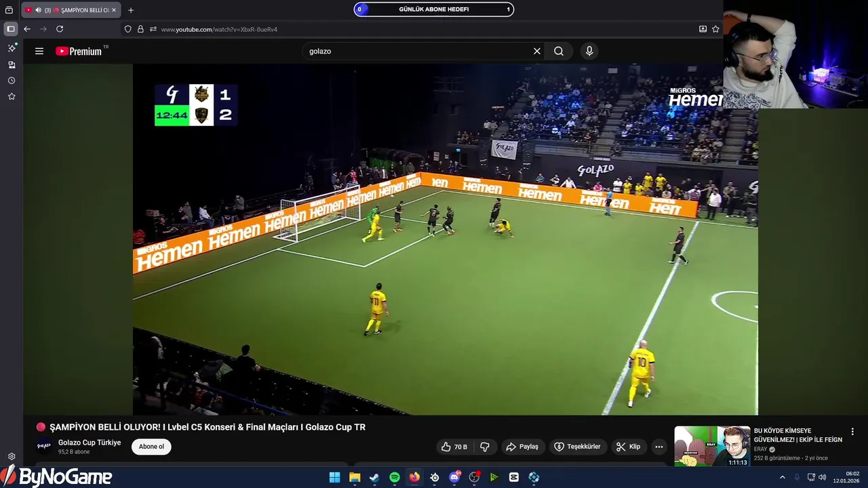Screen dimensions: 868x488
Task: Open BU KÖYDE KİMSEYE GÜVENİLMEZ video thumbnail
Action: 712,446
